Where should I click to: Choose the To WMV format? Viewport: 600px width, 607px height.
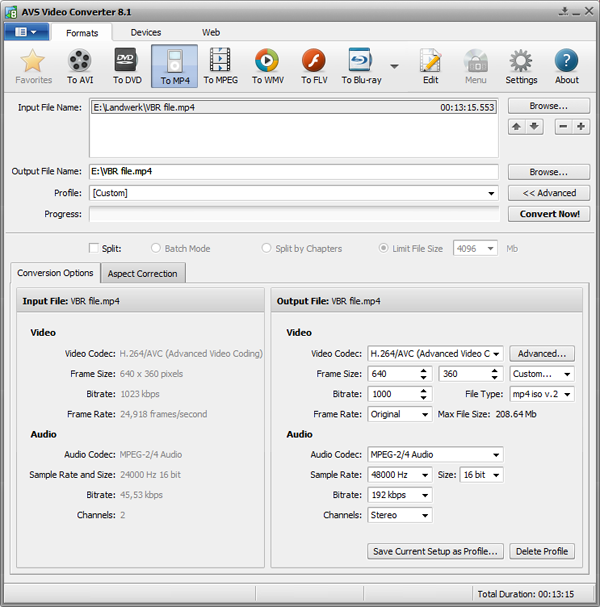click(x=267, y=67)
